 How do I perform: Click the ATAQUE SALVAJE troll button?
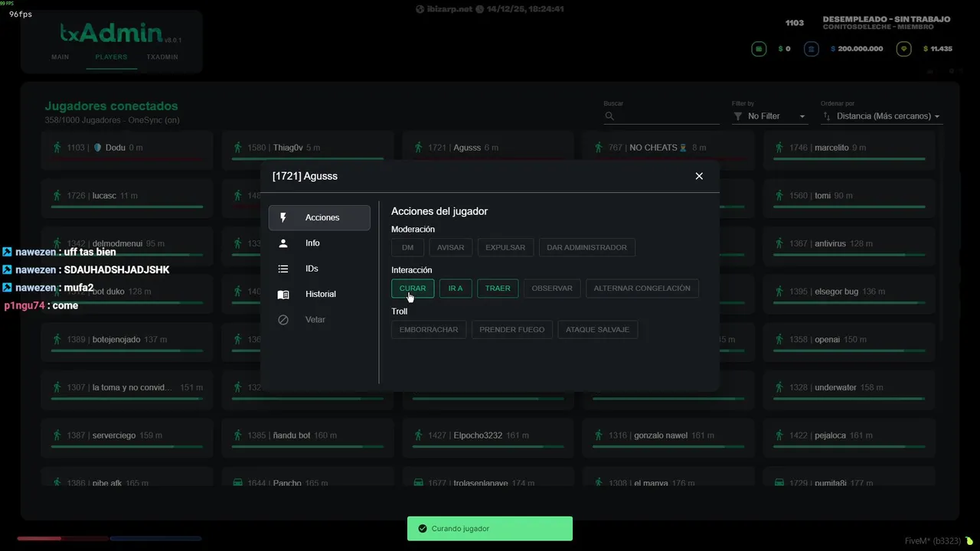coord(597,330)
